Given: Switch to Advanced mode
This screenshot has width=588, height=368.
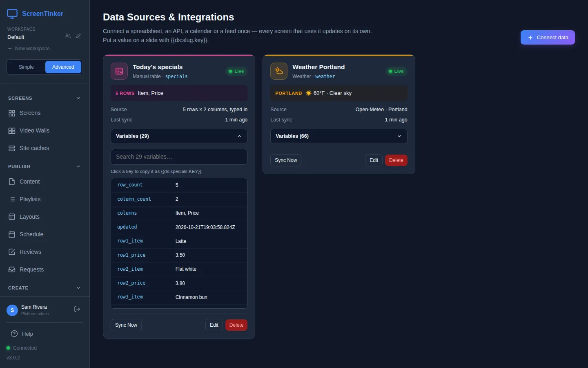Looking at the screenshot, I should point(63,67).
